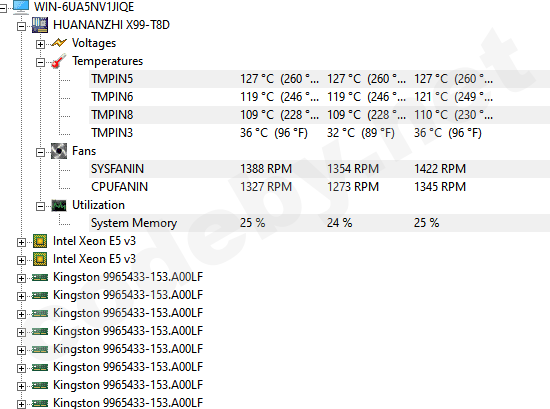Click the CPUFANIN value 1327 RPM

coord(266,187)
